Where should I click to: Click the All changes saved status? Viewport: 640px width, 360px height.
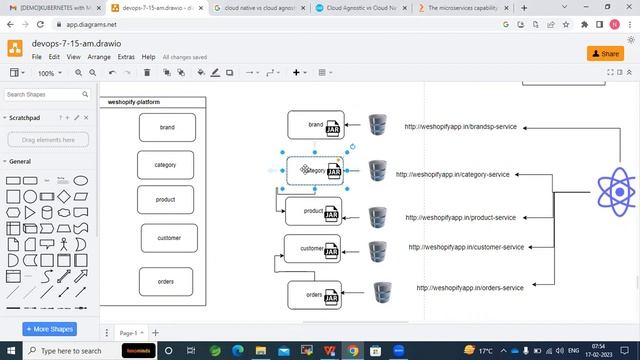[185, 57]
